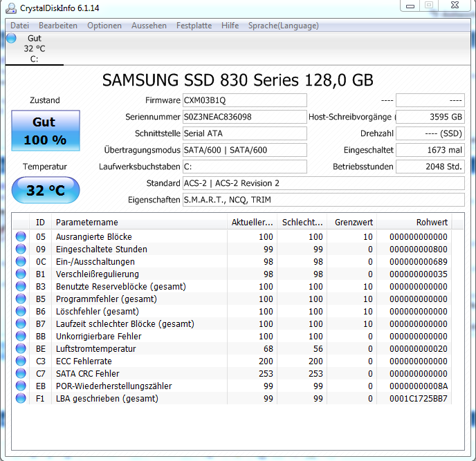Click status icon for Benutzte Reserveblöcke row
The width and height of the screenshot is (476, 461).
21,286
